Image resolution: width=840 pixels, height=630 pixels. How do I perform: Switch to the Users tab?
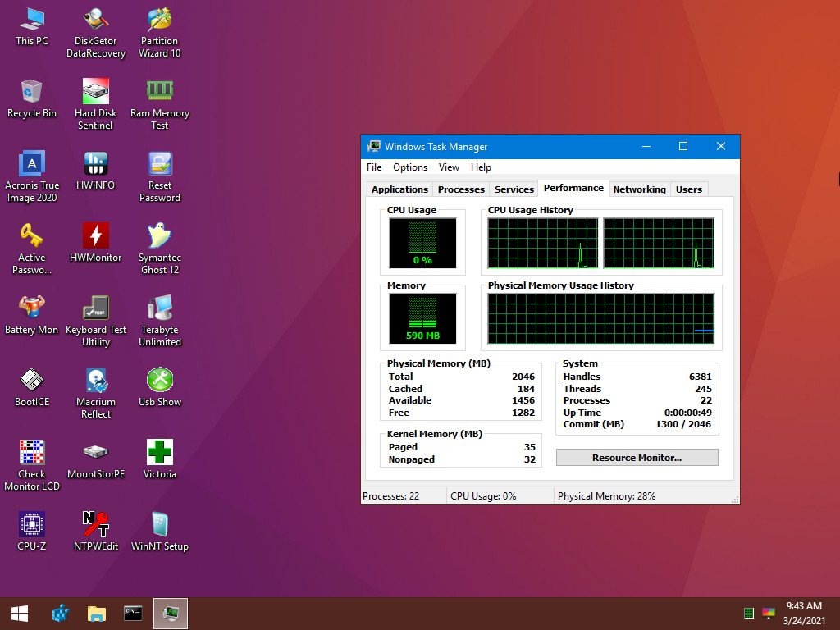pyautogui.click(x=688, y=189)
